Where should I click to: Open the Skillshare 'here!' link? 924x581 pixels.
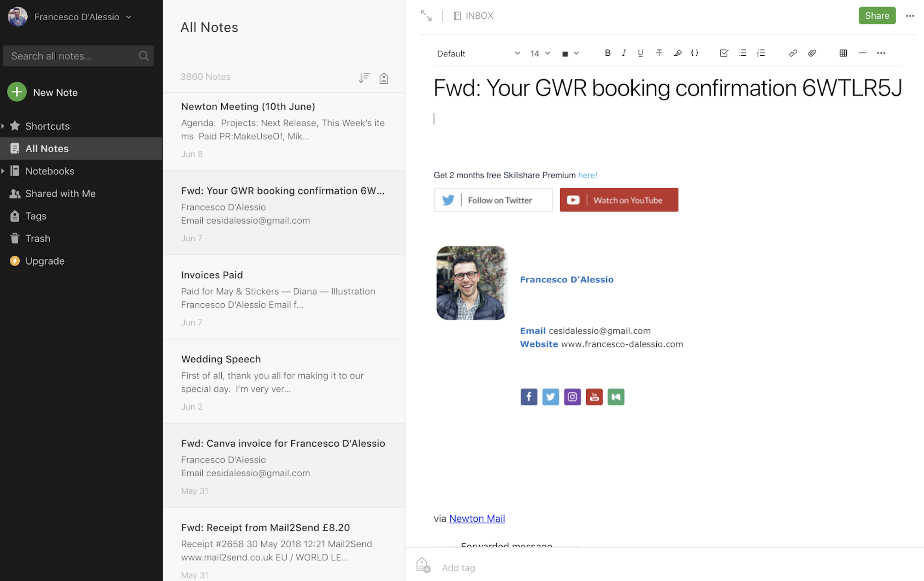(x=588, y=175)
